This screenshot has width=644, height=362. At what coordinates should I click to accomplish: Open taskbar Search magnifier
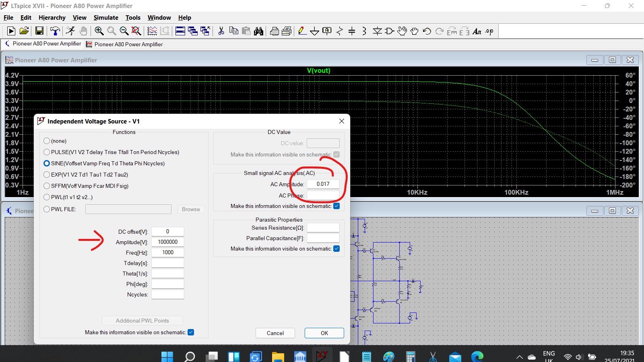pos(190,356)
